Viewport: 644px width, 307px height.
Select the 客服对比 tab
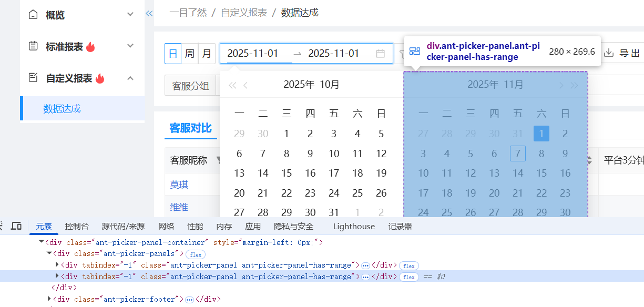190,128
